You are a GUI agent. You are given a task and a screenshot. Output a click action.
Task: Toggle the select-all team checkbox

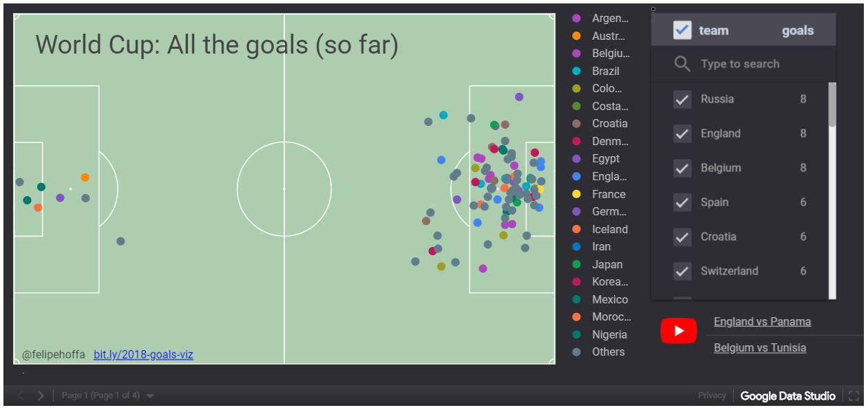tap(682, 30)
